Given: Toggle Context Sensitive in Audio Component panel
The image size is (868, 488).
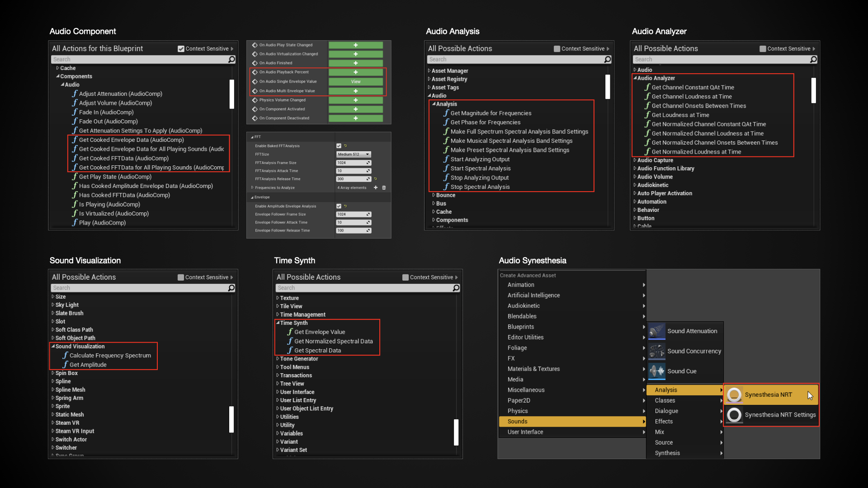Looking at the screenshot, I should click(181, 49).
